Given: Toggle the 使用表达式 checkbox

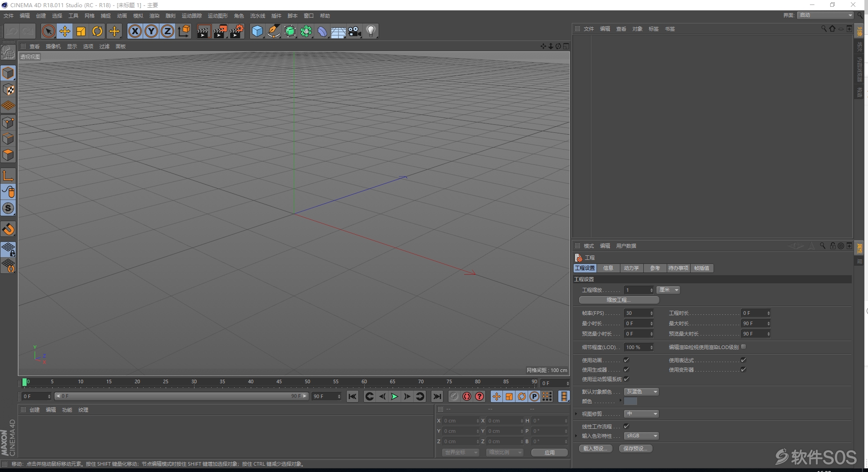Looking at the screenshot, I should tap(743, 360).
